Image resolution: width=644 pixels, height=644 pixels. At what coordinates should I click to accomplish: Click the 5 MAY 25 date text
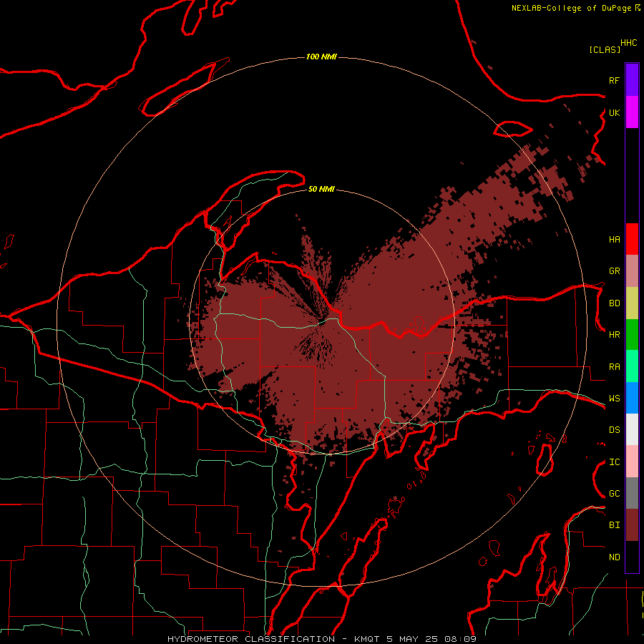point(414,639)
